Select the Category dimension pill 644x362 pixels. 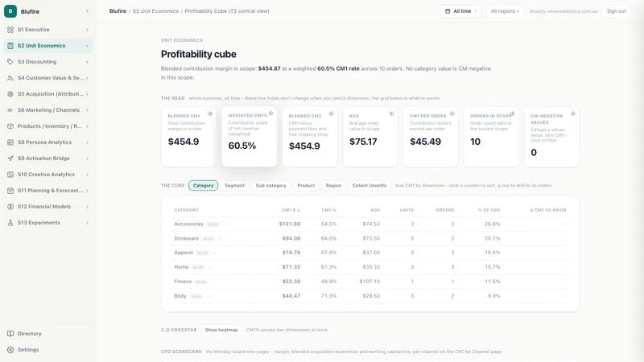coord(204,186)
